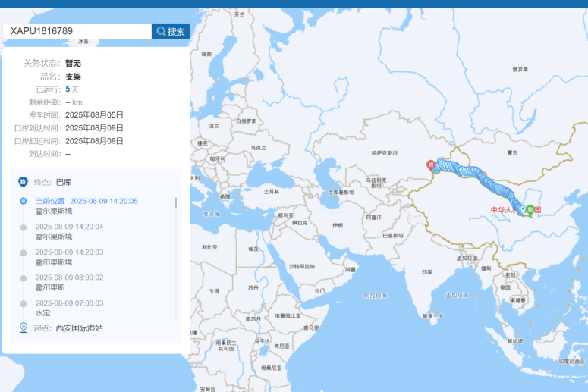
Task: Click the '乌克兰' map label
Action: (x=259, y=148)
